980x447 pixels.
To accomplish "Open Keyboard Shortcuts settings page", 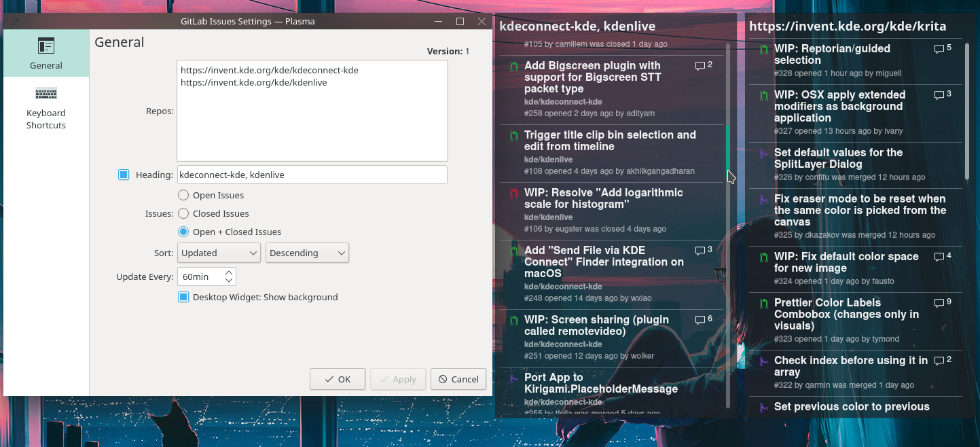I will click(x=46, y=107).
